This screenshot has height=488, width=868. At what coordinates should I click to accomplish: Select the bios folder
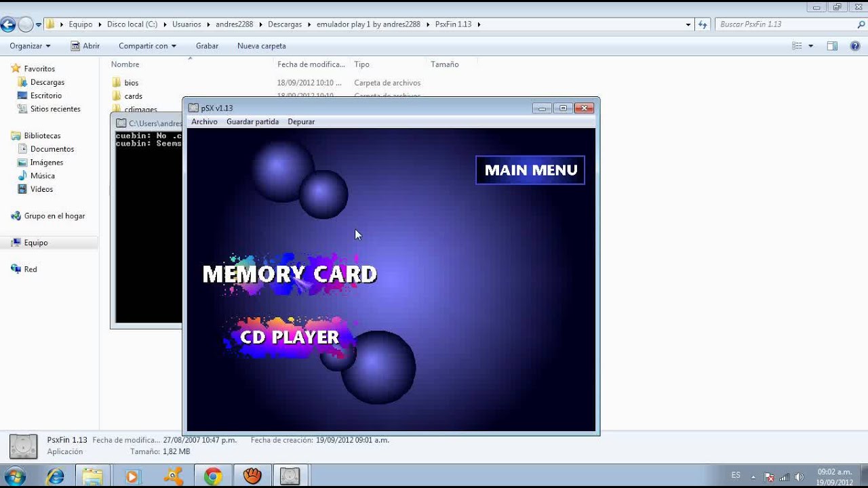pyautogui.click(x=131, y=83)
